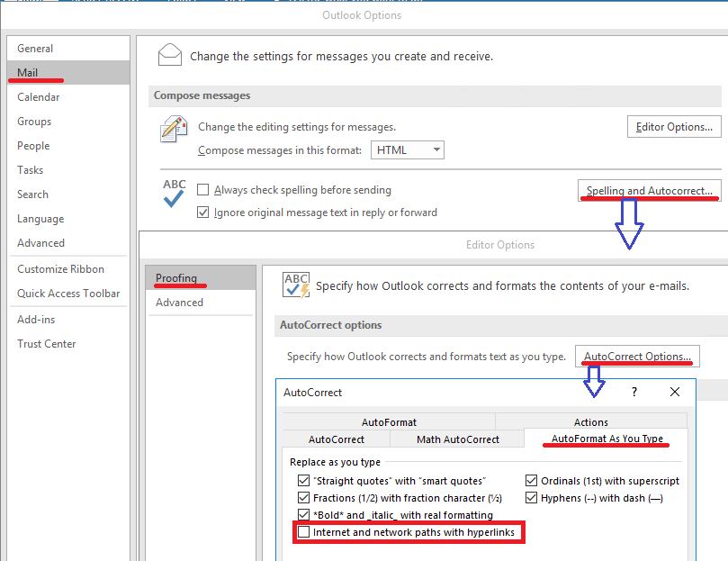Click the AutoCorrect dialog help question mark
The width and height of the screenshot is (728, 561).
[x=634, y=392]
